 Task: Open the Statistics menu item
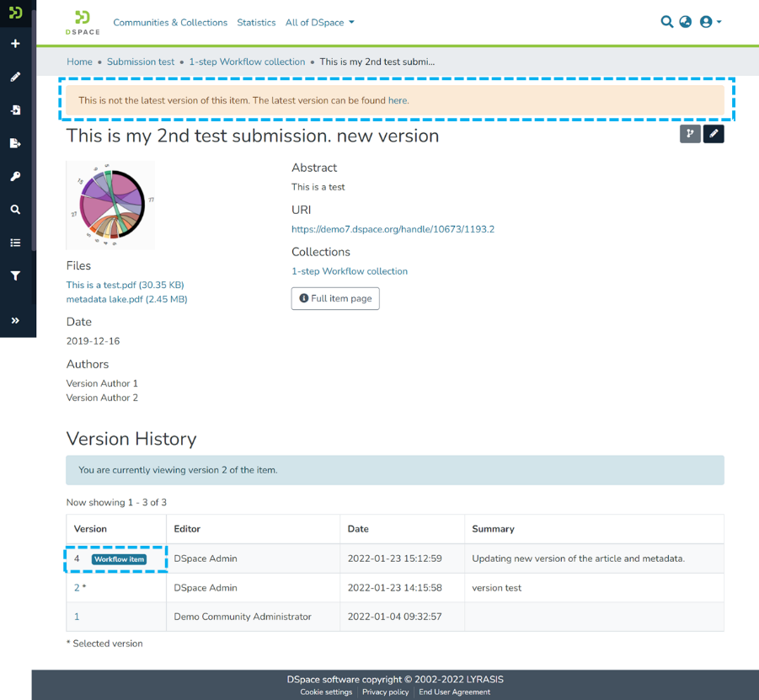click(256, 23)
